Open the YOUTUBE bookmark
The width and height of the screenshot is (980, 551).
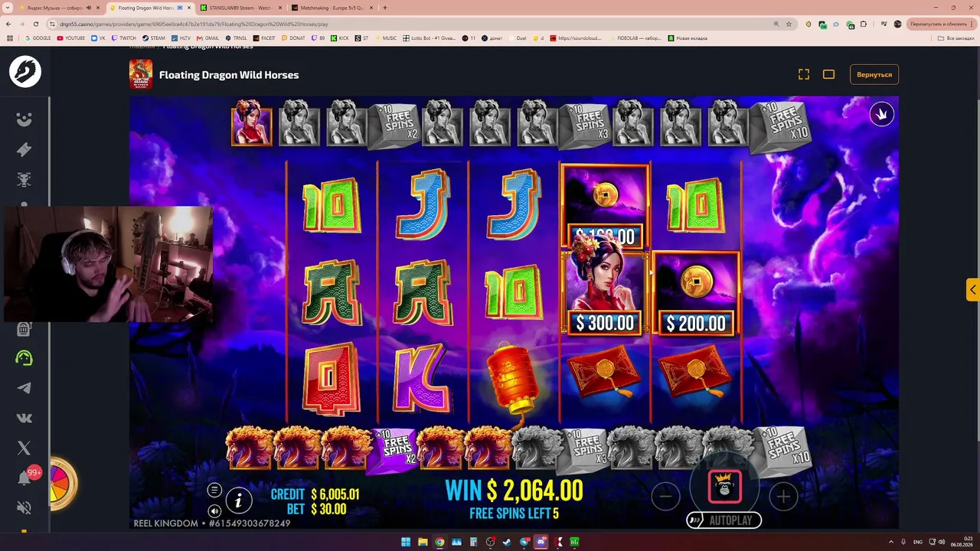coord(71,38)
